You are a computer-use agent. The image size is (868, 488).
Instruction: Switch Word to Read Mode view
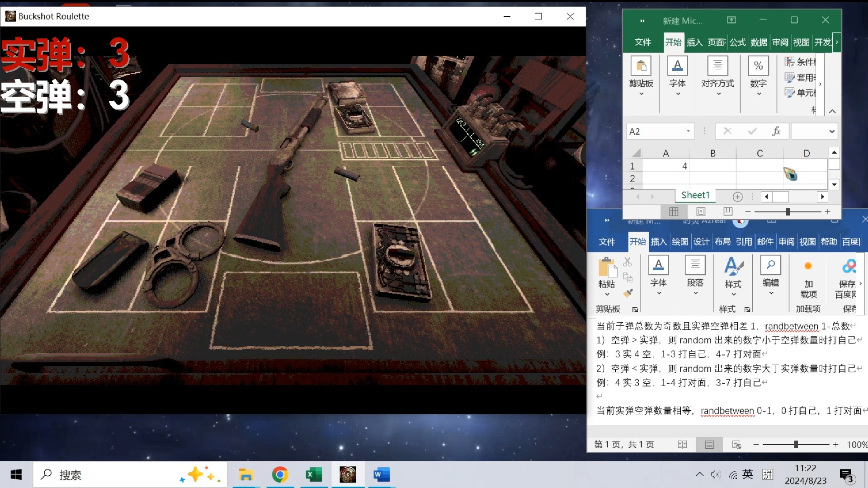click(682, 445)
